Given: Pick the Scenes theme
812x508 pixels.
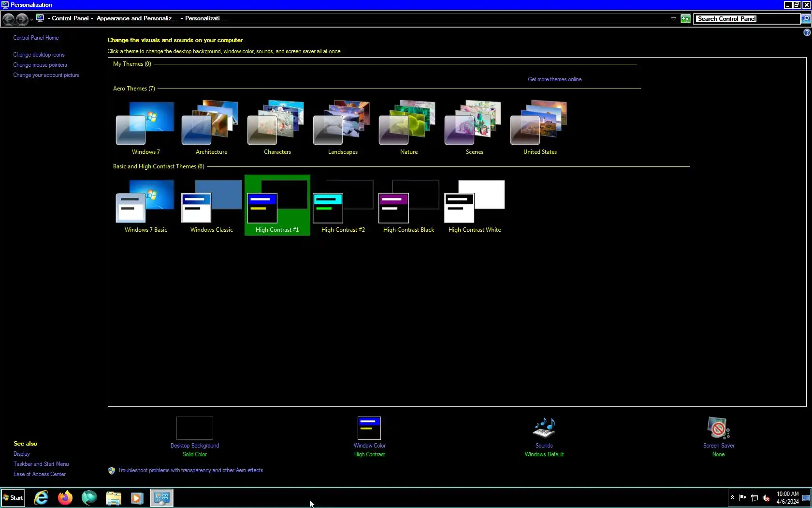Looking at the screenshot, I should click(x=474, y=128).
